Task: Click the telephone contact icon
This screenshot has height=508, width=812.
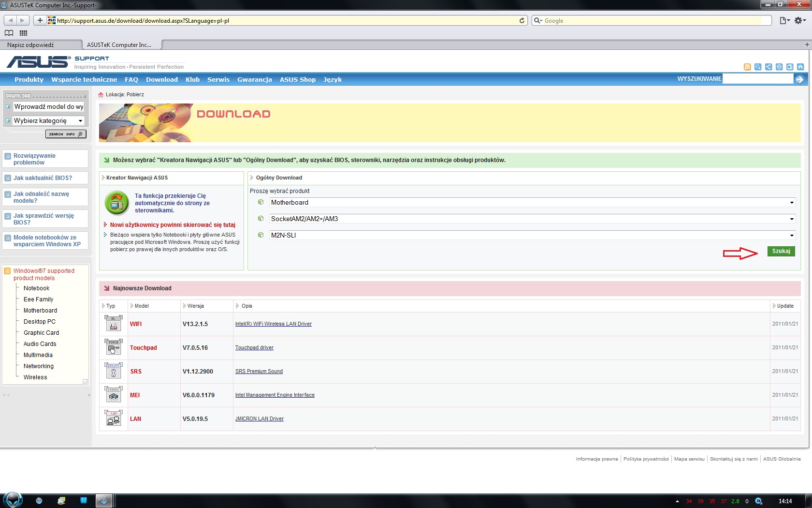Action: coord(779,67)
